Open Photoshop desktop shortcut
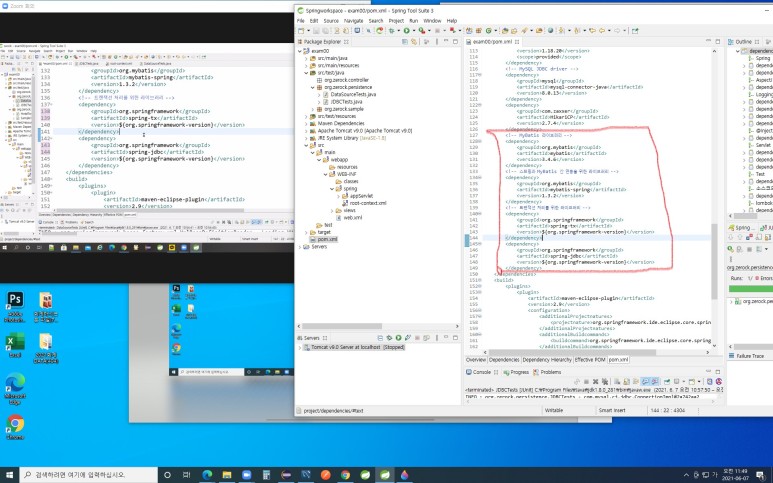Image resolution: width=773 pixels, height=483 pixels. point(15,307)
